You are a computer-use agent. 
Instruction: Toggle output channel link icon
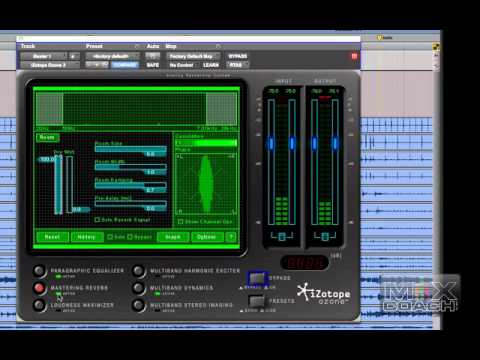point(325,236)
